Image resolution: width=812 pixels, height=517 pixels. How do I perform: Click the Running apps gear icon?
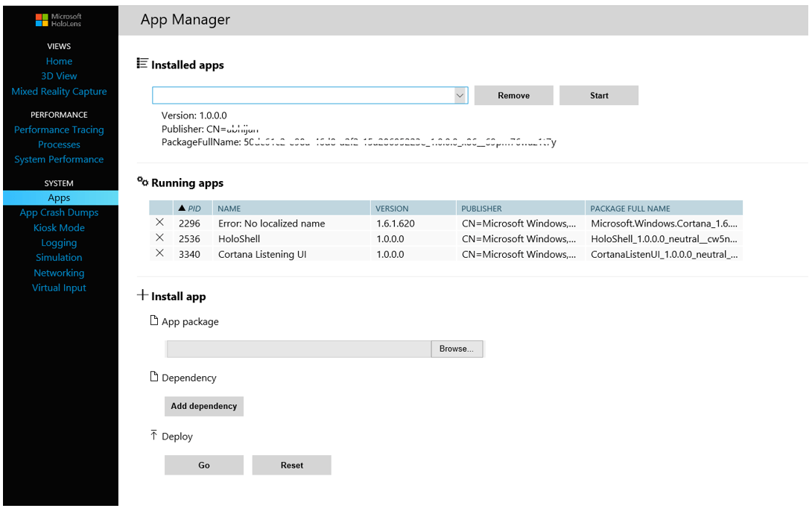(142, 182)
